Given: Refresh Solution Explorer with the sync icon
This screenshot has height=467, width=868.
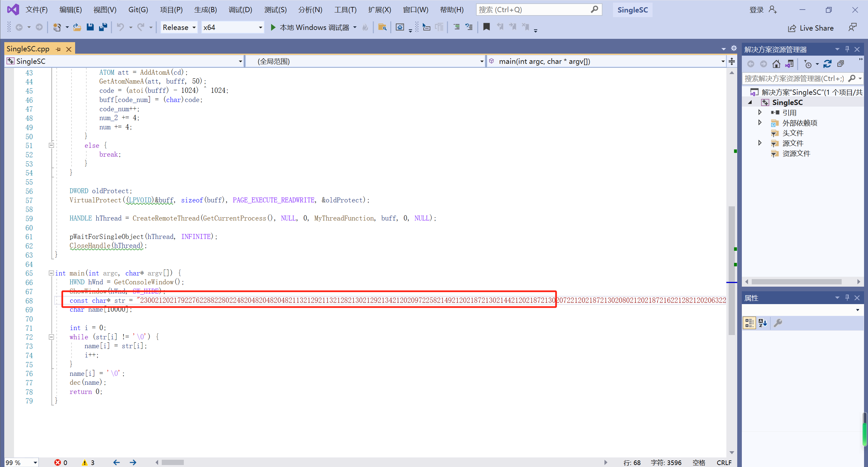Looking at the screenshot, I should point(827,64).
